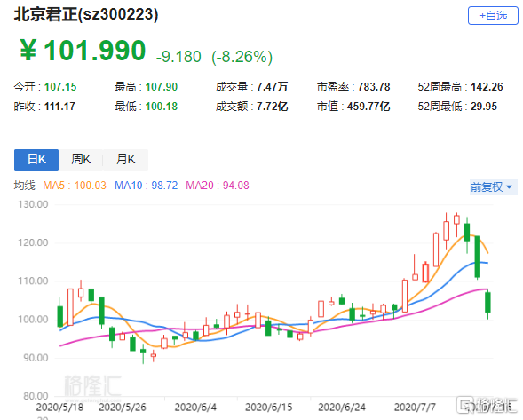This screenshot has width=523, height=420.
Task: Click the 2020/6/24 date axis label
Action: [x=342, y=408]
